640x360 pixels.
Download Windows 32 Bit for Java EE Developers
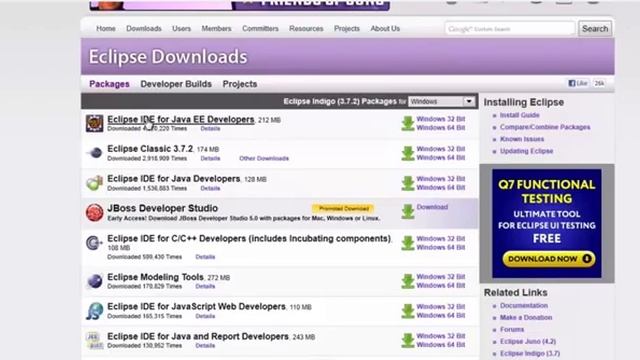pyautogui.click(x=441, y=119)
